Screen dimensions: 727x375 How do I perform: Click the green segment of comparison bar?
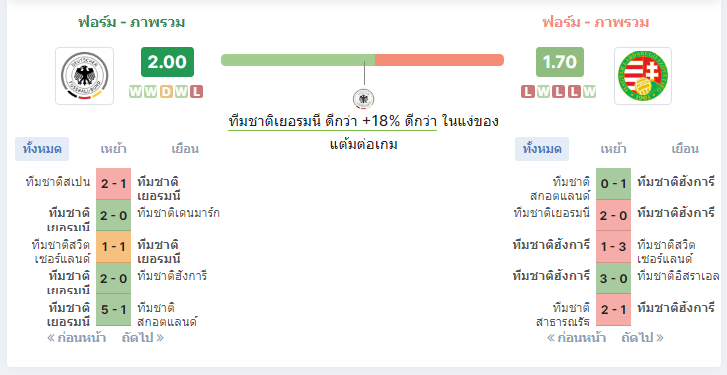[298, 60]
